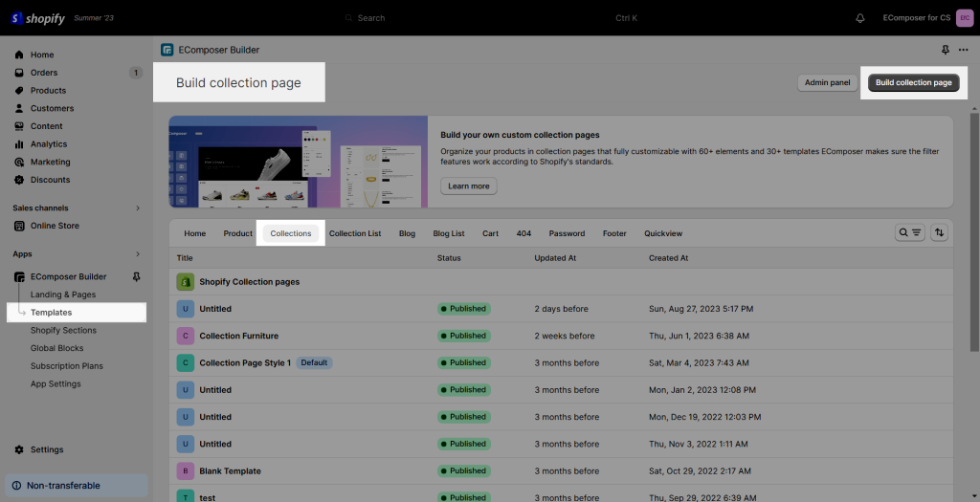Click the info icon on Non-transferable
Image resolution: width=980 pixels, height=502 pixels.
[16, 486]
